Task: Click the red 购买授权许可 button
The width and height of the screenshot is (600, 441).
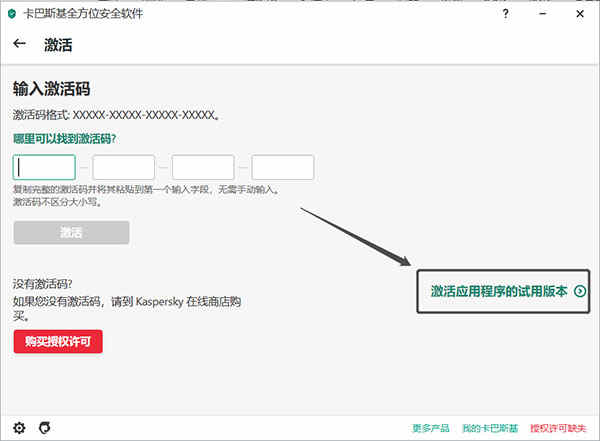Action: pos(58,341)
